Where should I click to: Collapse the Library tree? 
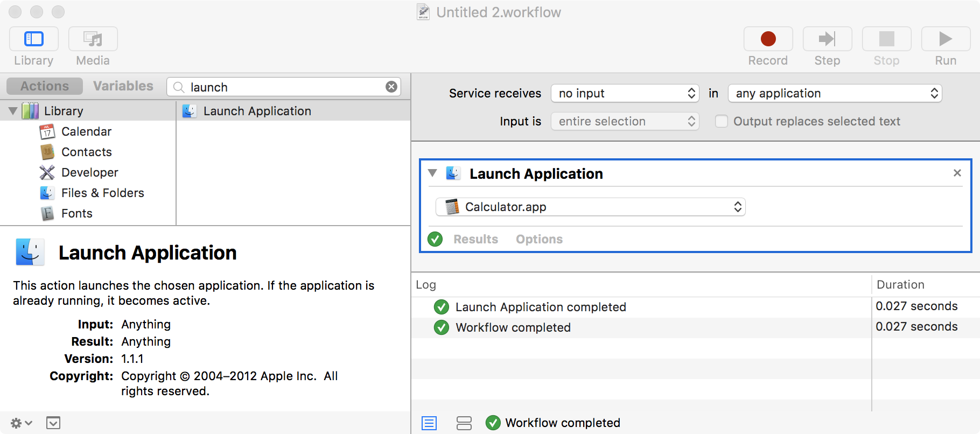coord(13,111)
